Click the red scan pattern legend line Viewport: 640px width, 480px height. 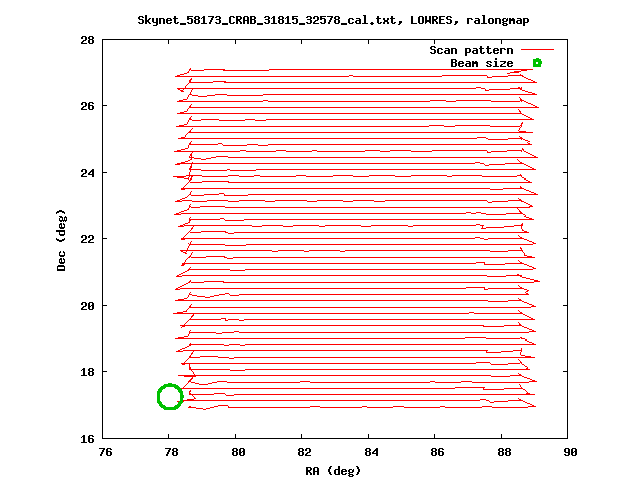tap(538, 50)
